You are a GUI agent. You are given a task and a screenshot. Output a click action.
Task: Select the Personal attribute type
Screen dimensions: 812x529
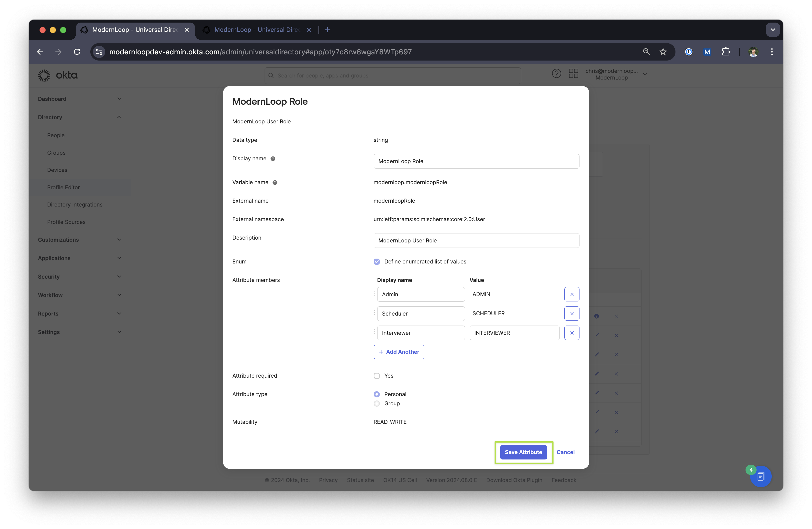coord(377,394)
